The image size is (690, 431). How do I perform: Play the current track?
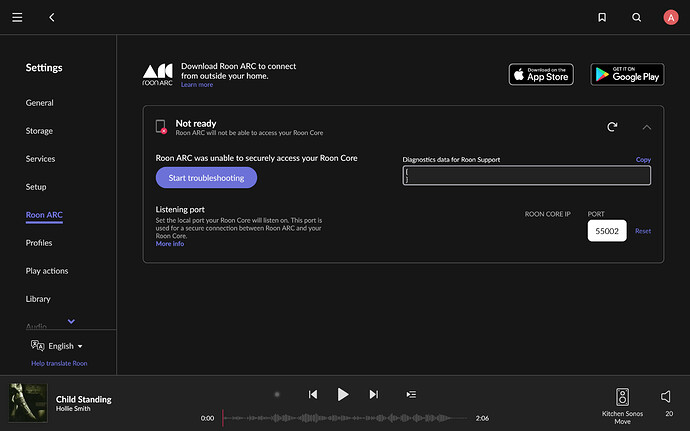[343, 394]
